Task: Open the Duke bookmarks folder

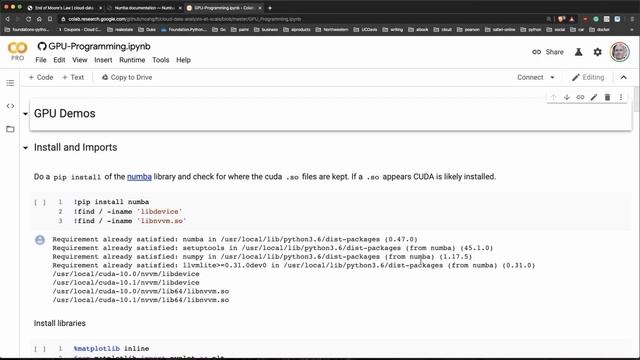Action: click(x=147, y=29)
